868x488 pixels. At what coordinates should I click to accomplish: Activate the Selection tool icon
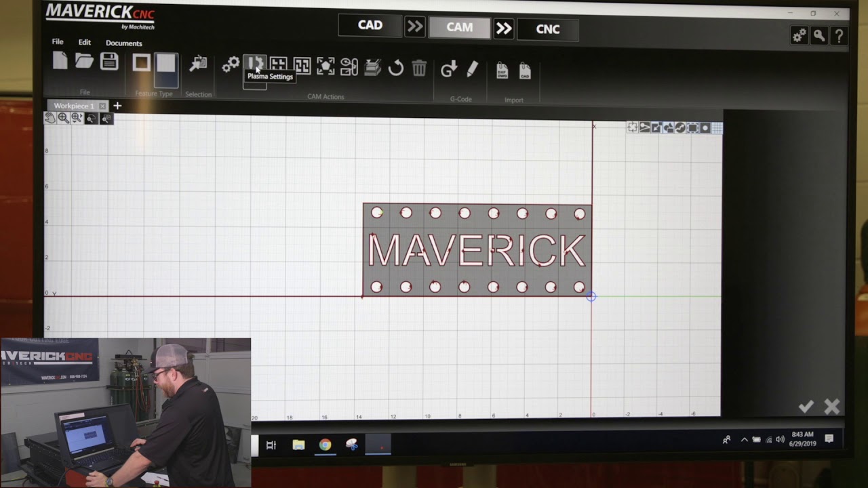tap(198, 64)
